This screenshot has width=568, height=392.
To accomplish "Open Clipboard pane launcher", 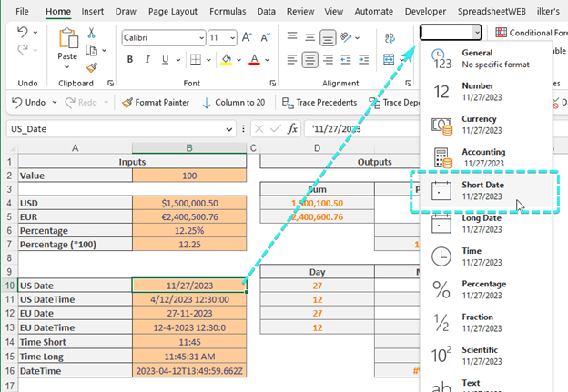I will tap(110, 84).
